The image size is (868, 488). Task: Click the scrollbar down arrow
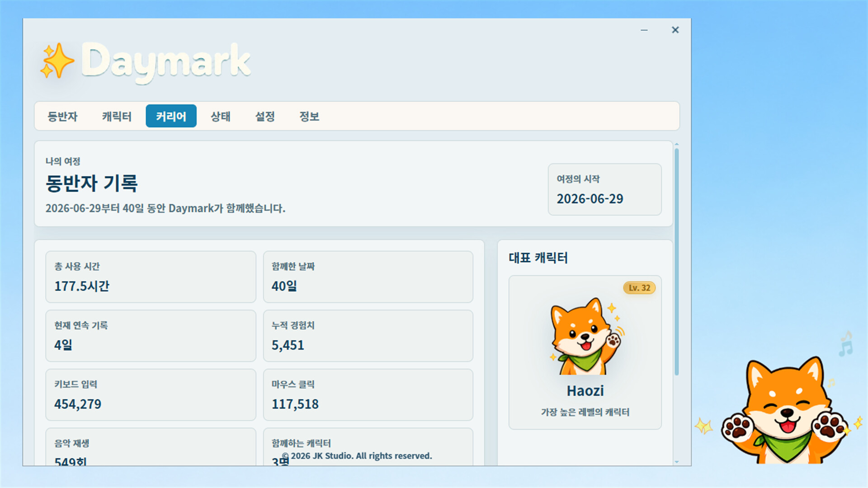click(x=677, y=462)
